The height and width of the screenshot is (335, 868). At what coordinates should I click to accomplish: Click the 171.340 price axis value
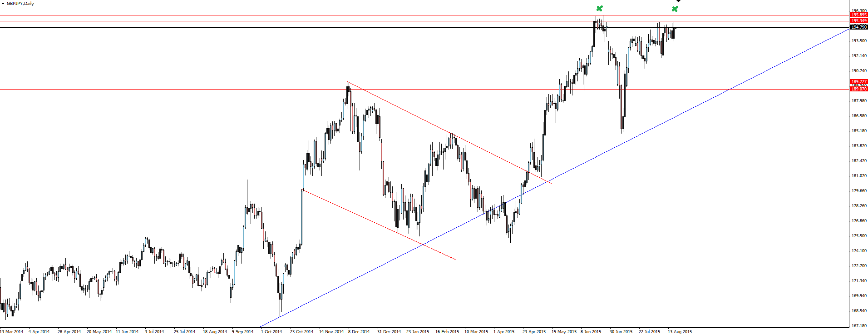858,281
